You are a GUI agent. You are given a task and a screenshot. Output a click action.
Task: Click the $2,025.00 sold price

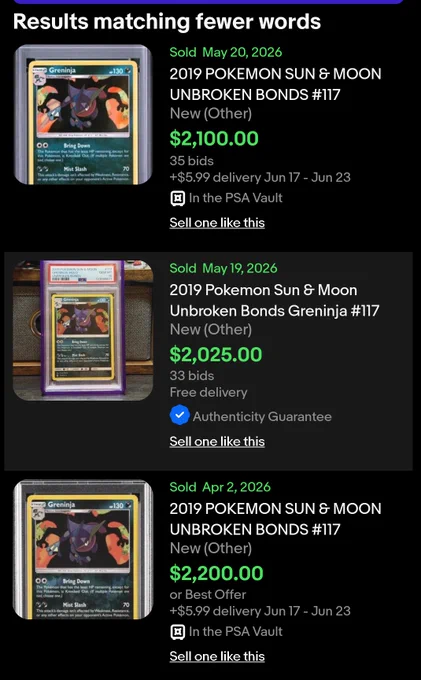[x=216, y=355]
